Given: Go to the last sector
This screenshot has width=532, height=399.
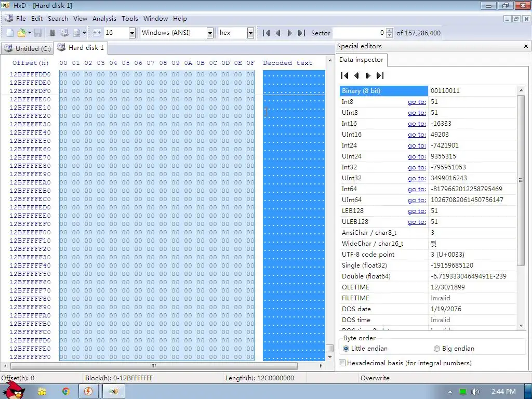Looking at the screenshot, I should pyautogui.click(x=301, y=33).
